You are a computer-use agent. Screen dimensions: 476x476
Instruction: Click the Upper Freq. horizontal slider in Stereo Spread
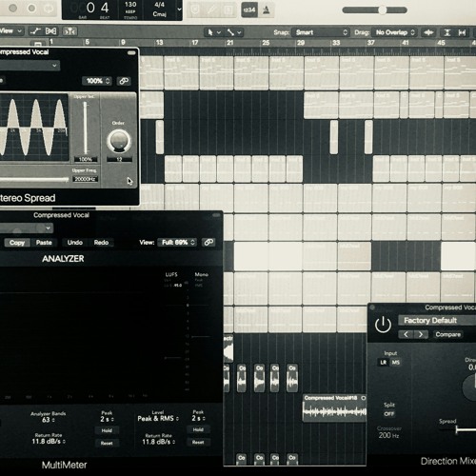click(x=34, y=180)
